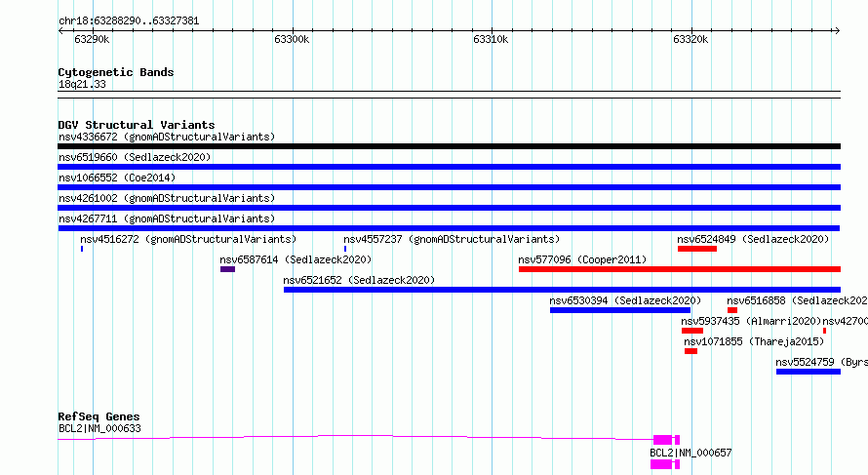Select the small red bar under nsv6516858
The image size is (868, 475).
[732, 310]
